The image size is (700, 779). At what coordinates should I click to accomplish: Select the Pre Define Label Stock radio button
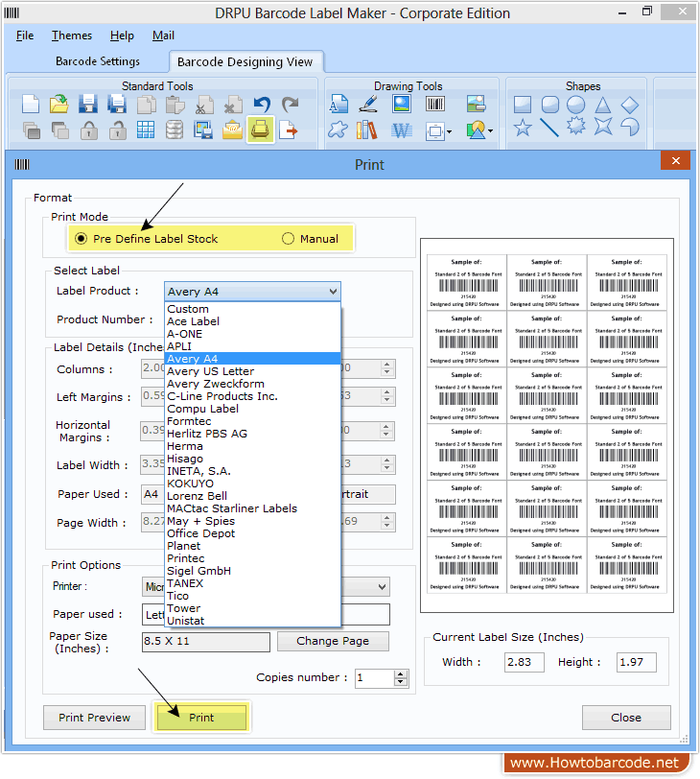pos(82,239)
